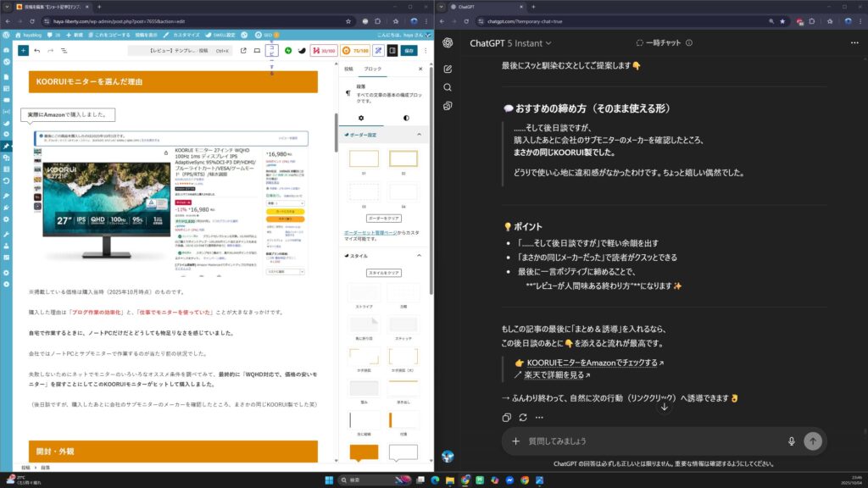Open the block settings gear tab
Viewport: 868px width, 488px height.
(x=362, y=118)
